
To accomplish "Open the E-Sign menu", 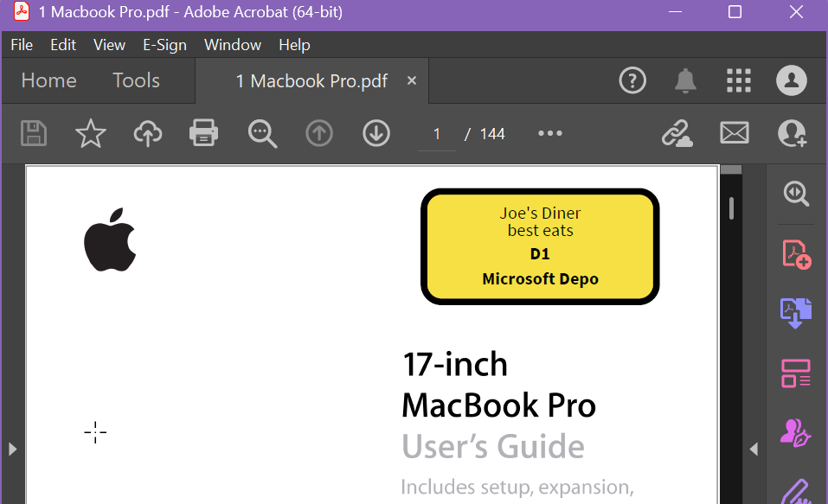I will [164, 45].
